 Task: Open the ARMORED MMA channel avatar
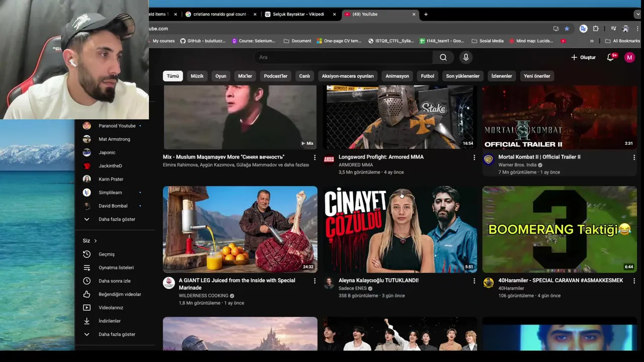[329, 160]
